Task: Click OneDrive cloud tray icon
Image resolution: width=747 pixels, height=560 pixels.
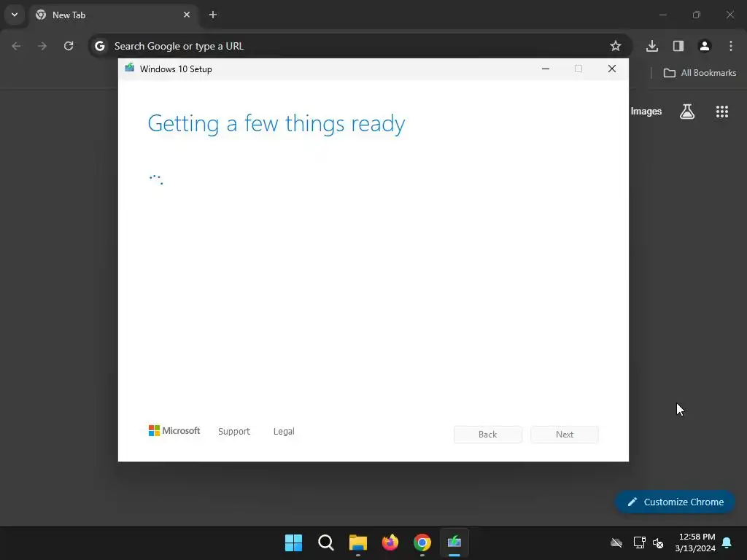Action: [x=616, y=542]
